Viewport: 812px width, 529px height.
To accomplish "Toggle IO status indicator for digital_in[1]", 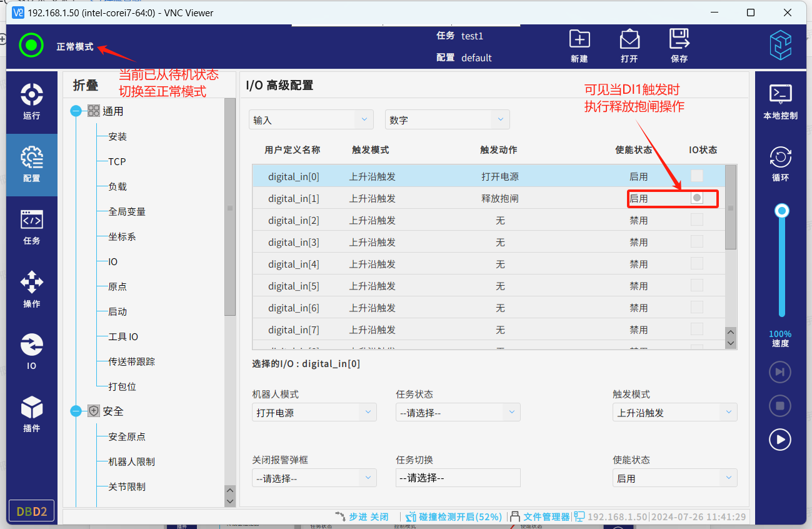I will tap(697, 198).
